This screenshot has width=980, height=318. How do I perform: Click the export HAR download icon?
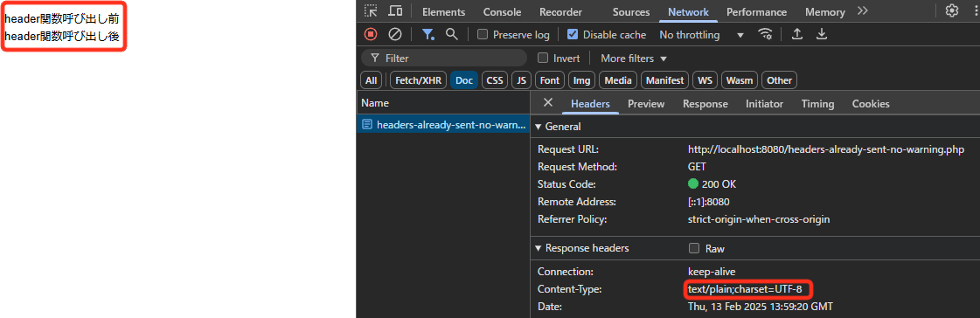[x=822, y=34]
